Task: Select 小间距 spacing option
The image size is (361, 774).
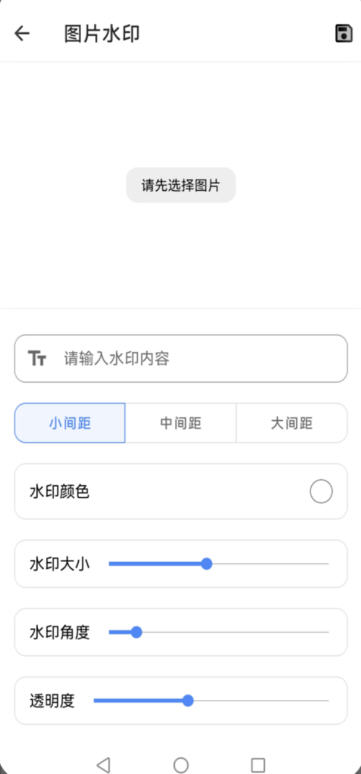Action: (70, 423)
